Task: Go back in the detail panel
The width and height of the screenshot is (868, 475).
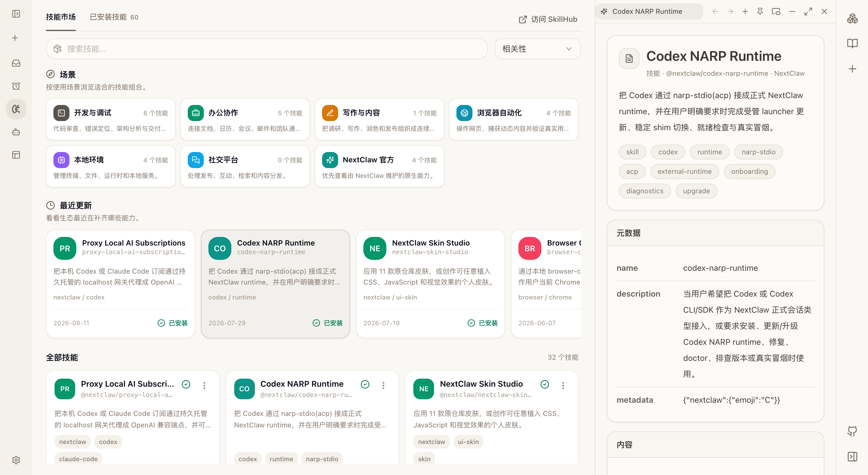Action: [715, 11]
